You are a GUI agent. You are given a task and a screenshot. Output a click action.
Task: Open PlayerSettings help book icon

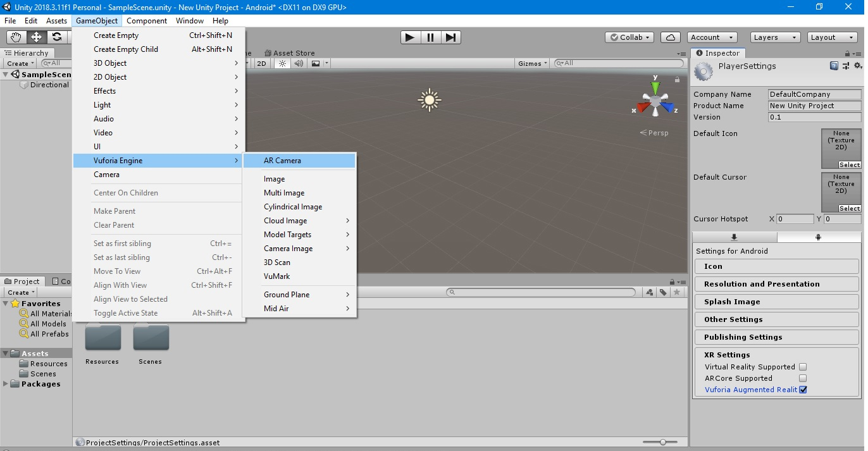point(834,66)
